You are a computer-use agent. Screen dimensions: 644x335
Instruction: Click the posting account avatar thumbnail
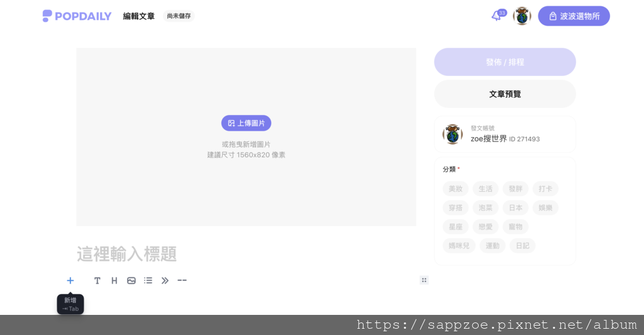tap(453, 135)
